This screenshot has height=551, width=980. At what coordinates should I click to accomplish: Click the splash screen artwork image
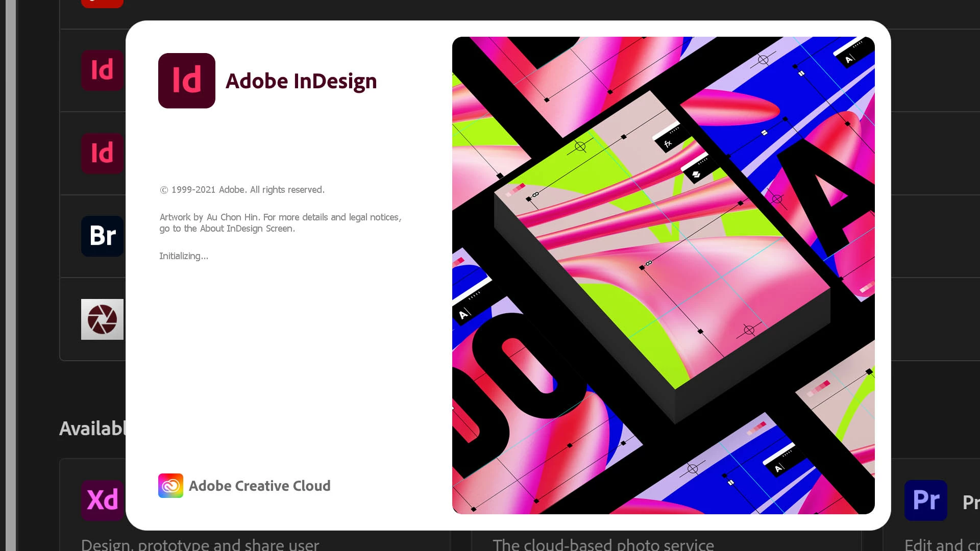[x=663, y=275]
